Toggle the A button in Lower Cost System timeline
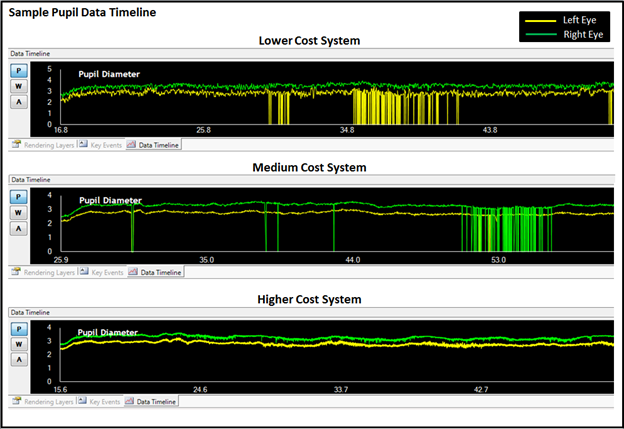The width and height of the screenshot is (624, 429). point(19,102)
